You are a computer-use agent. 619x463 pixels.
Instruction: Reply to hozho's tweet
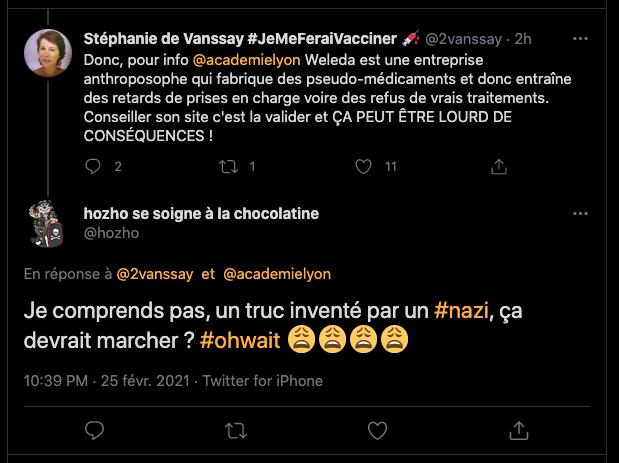click(x=95, y=430)
